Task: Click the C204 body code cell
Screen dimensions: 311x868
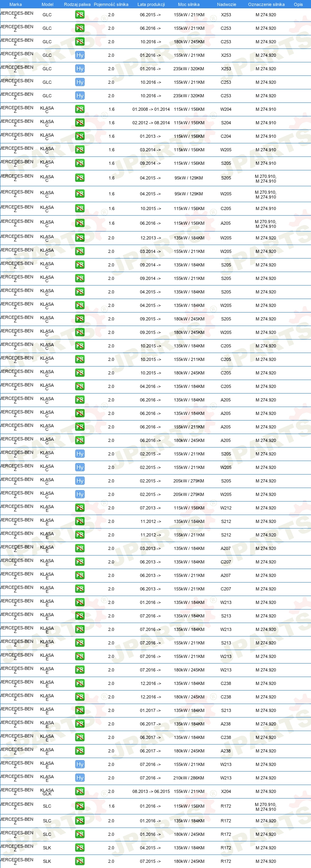Action: (x=226, y=137)
